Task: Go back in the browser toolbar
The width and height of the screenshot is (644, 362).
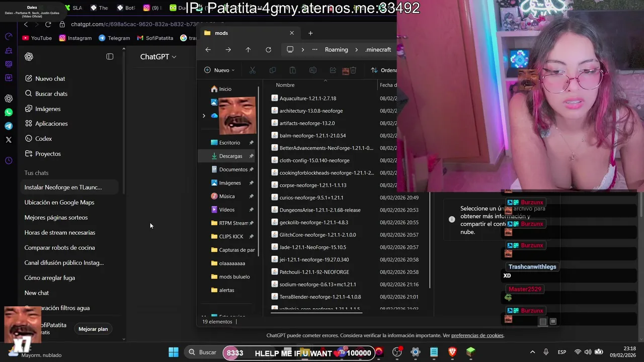Action: (x=26, y=24)
